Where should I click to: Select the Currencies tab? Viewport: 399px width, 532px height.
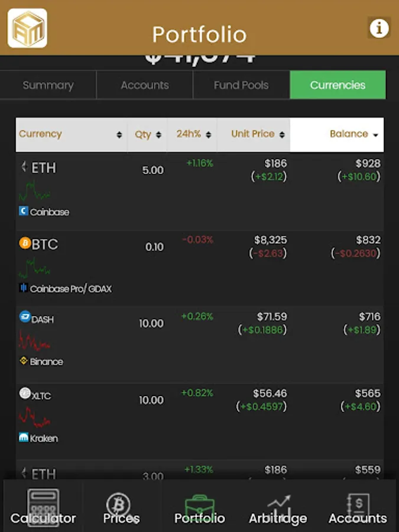click(338, 85)
